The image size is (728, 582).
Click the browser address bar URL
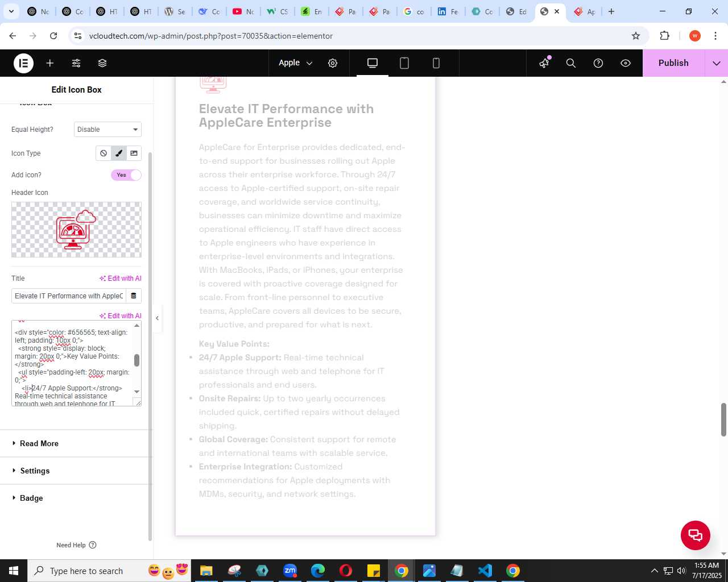pos(211,36)
